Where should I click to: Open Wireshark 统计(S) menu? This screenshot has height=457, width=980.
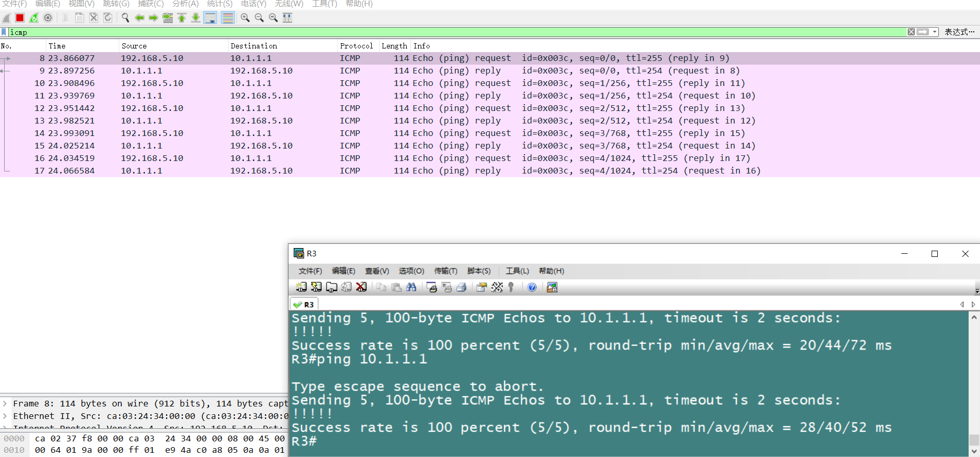tap(220, 4)
